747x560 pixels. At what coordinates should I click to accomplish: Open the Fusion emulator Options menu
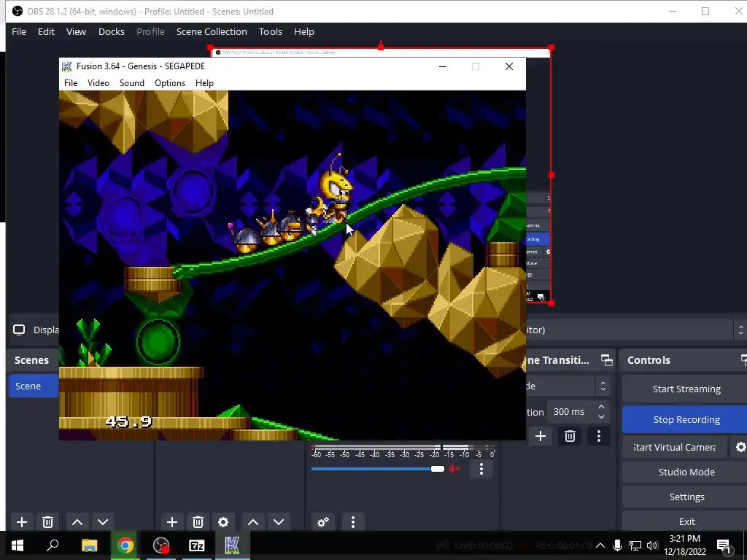(170, 83)
